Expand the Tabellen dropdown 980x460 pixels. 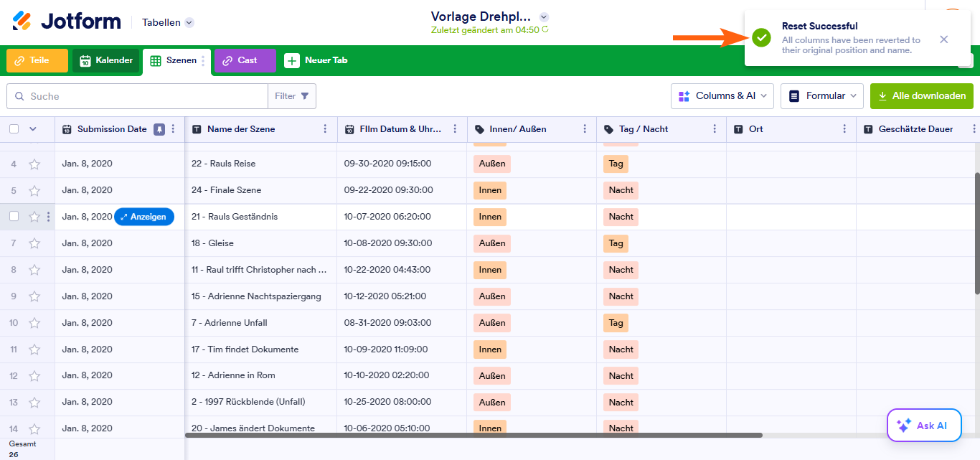point(189,22)
